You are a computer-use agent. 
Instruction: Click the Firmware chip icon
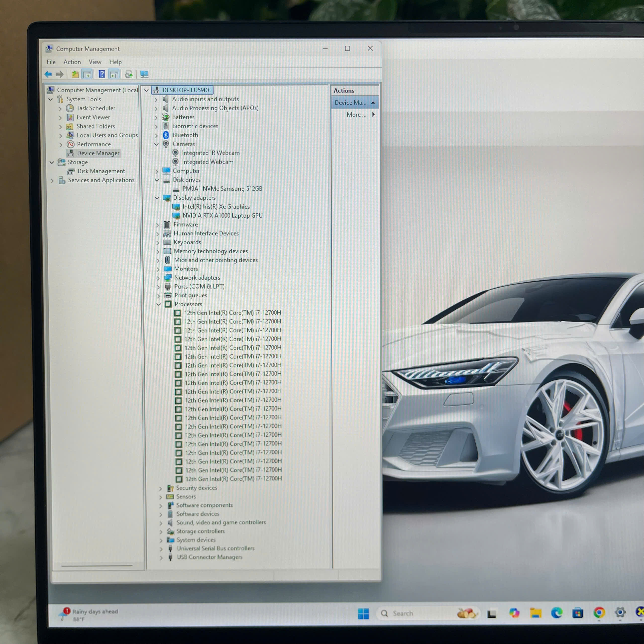[167, 225]
